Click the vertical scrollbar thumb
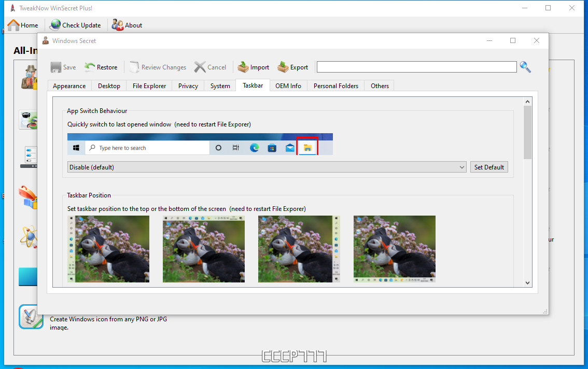The image size is (588, 369). [x=528, y=132]
